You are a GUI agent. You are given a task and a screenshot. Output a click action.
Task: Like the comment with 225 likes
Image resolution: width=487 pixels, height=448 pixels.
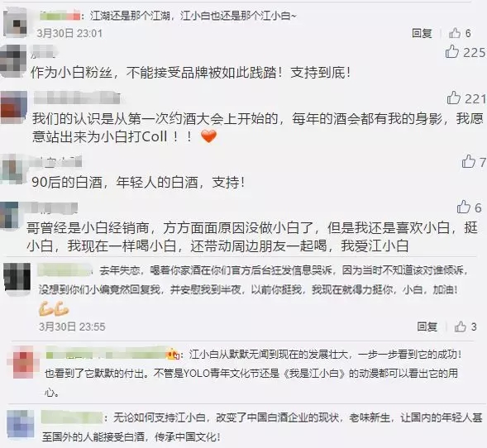[452, 51]
